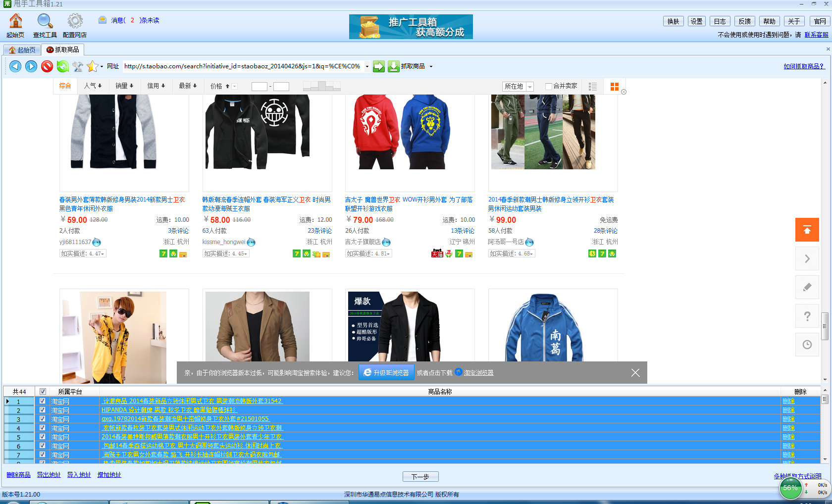Viewport: 832px width, 504px height.
Task: Expand the favorites star dropdown arrow
Action: 102,66
